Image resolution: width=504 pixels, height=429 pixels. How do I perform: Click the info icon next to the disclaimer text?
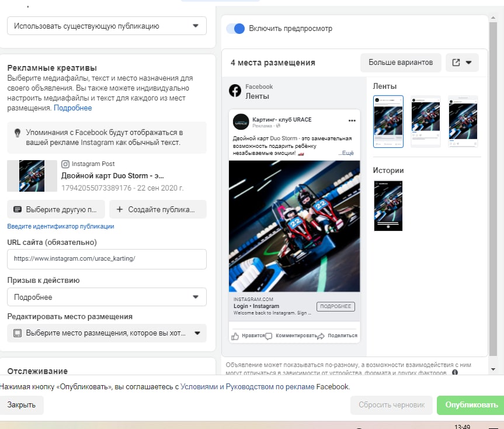(x=455, y=372)
